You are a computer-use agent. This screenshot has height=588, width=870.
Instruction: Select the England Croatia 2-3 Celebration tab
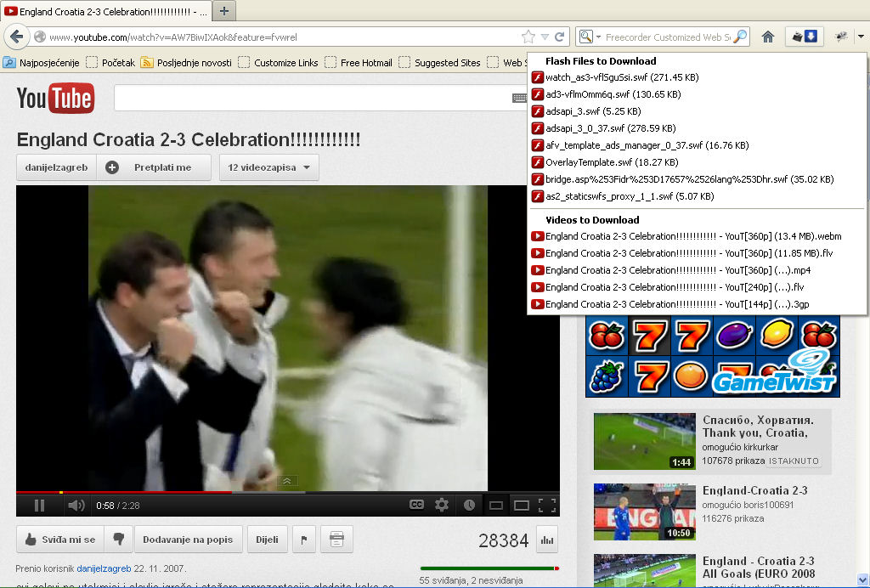[106, 11]
